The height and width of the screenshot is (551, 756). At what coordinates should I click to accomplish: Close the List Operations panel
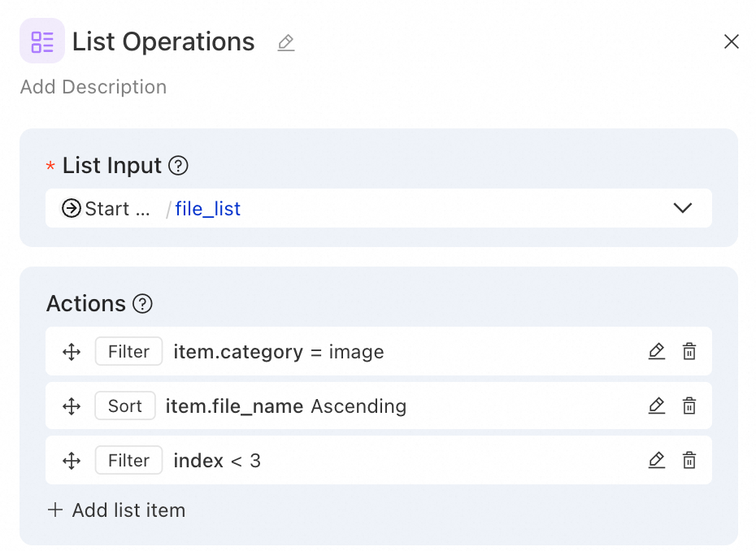[732, 42]
